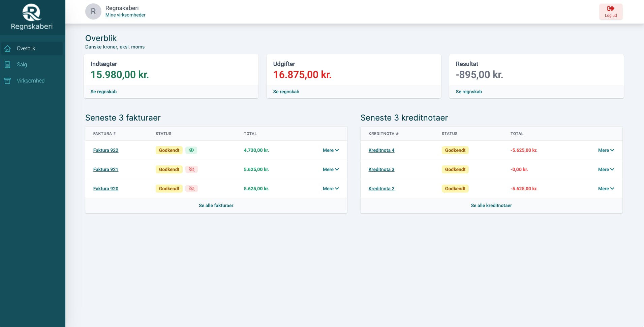Click the round R company avatar
644x327 pixels.
93,11
